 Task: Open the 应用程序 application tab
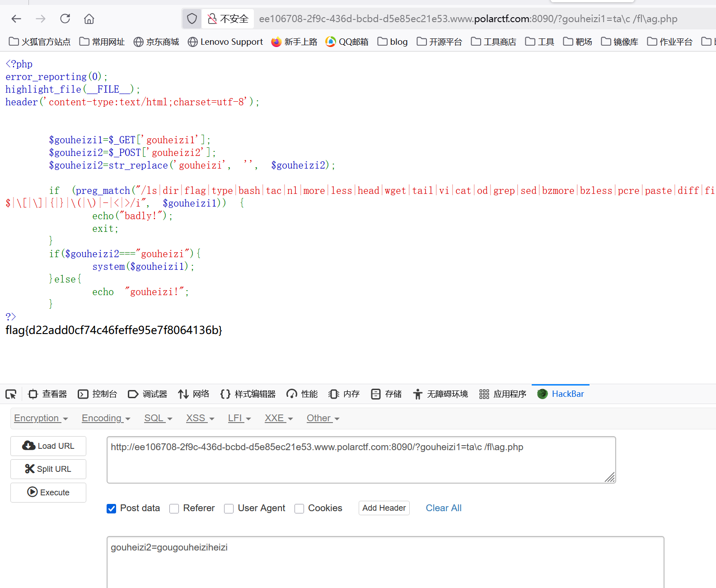[503, 394]
